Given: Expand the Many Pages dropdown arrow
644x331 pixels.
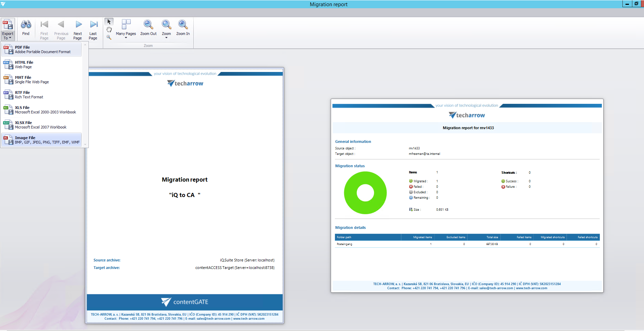Looking at the screenshot, I should 126,38.
